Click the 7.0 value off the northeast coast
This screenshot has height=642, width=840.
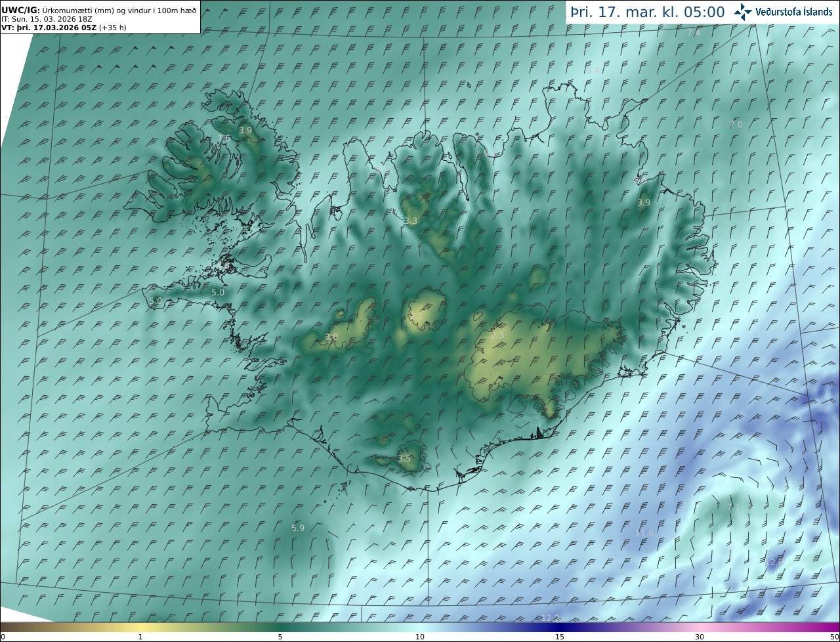(736, 125)
